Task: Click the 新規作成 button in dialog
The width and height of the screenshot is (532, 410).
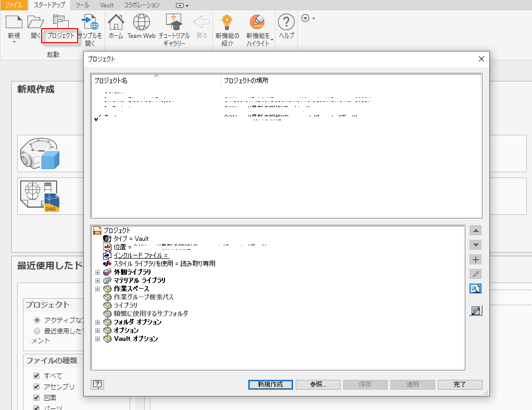Action: tap(270, 385)
